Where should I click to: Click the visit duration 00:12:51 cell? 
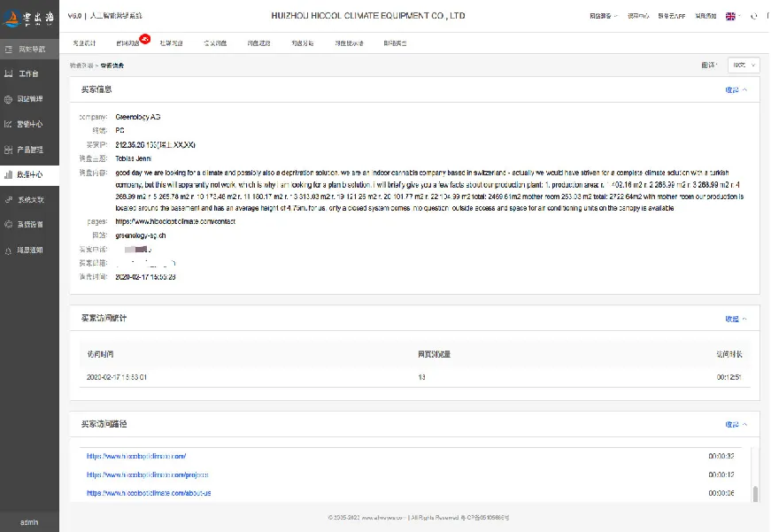tap(729, 377)
